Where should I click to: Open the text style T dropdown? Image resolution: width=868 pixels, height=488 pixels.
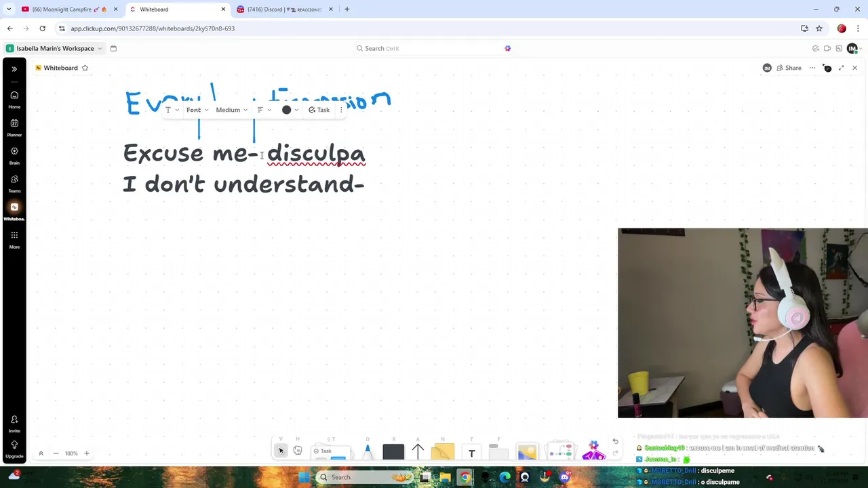172,110
